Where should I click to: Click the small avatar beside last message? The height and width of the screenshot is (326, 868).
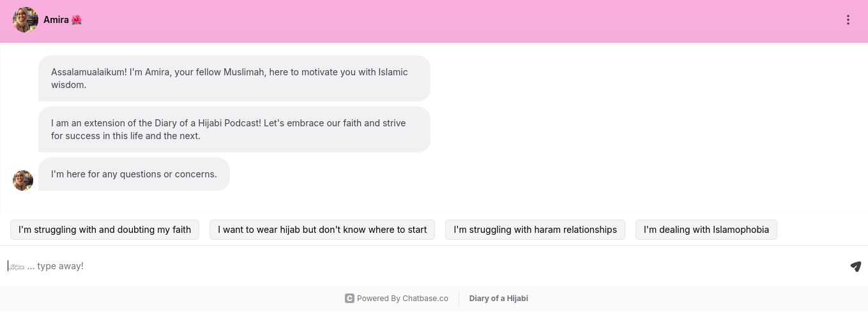23,181
